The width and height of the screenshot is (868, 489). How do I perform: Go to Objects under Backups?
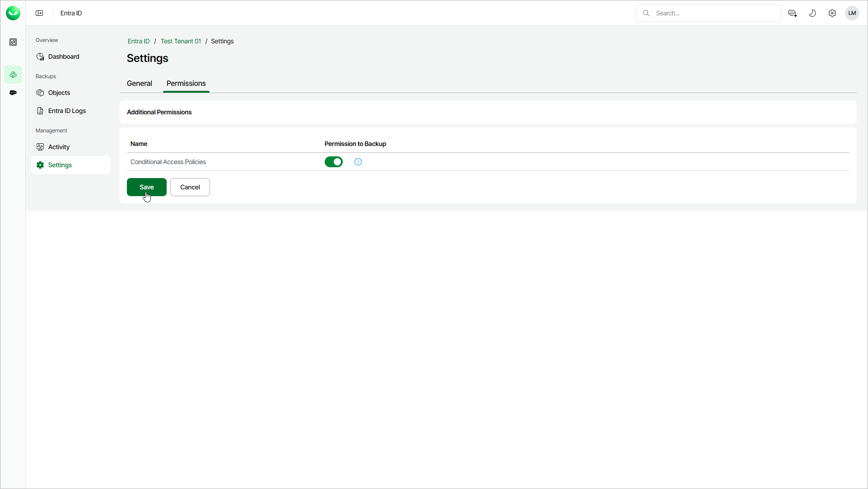tap(59, 93)
